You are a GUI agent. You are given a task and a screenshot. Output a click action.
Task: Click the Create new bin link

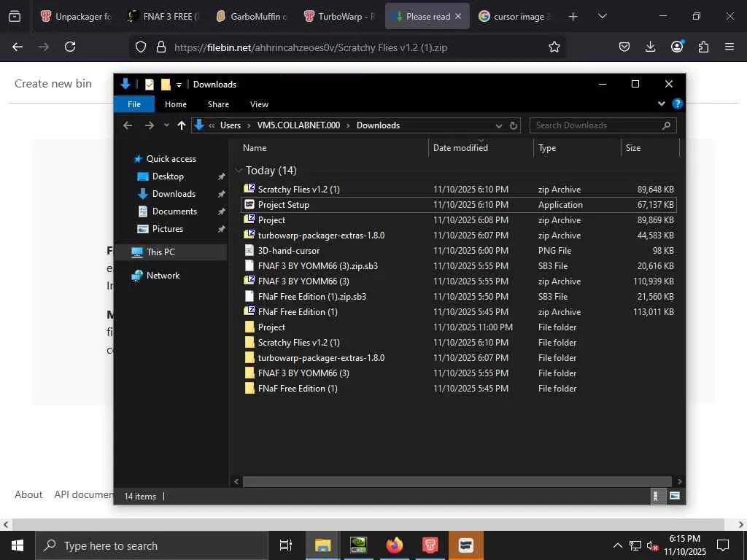(53, 83)
